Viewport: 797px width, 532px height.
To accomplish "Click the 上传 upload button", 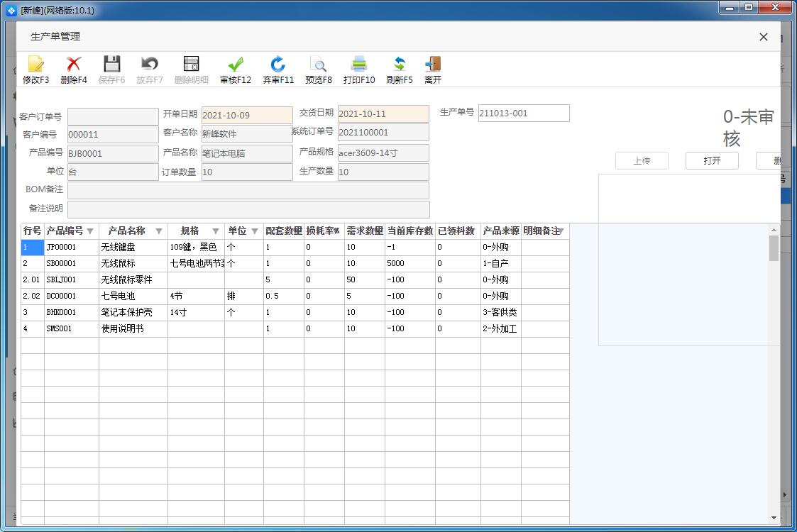I will (x=642, y=160).
